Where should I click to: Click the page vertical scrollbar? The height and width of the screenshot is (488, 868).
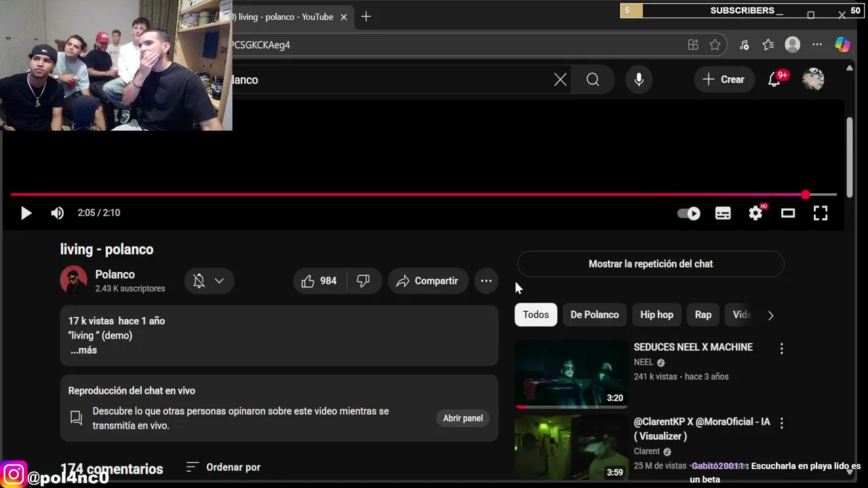pyautogui.click(x=850, y=157)
